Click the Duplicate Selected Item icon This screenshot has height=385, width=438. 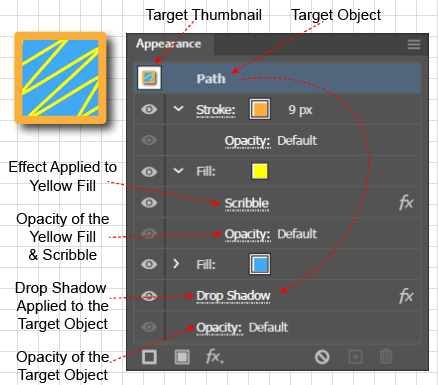pos(355,357)
